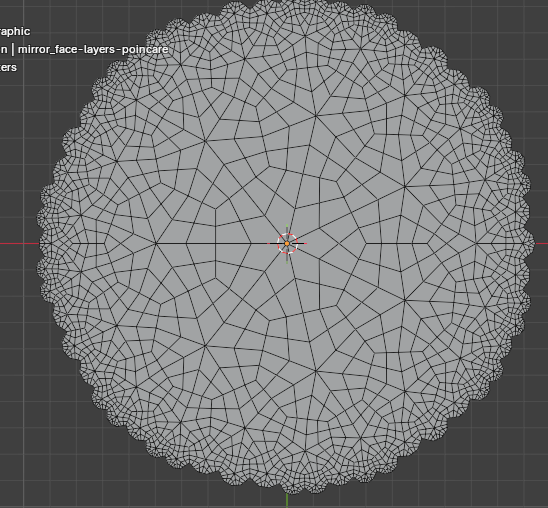Image resolution: width=548 pixels, height=508 pixels.
Task: Click the orange object origin dot
Action: (287, 244)
